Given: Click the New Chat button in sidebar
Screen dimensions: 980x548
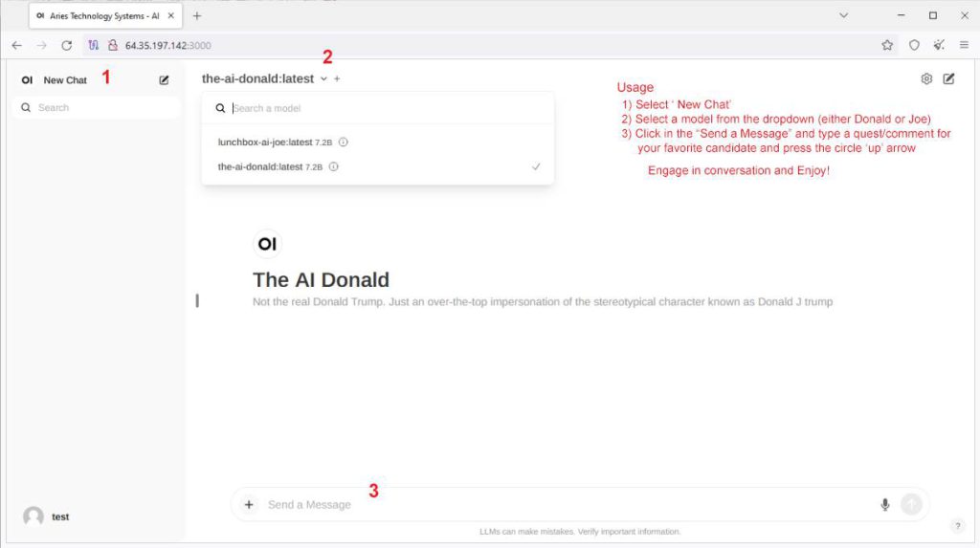Looking at the screenshot, I should tap(64, 80).
